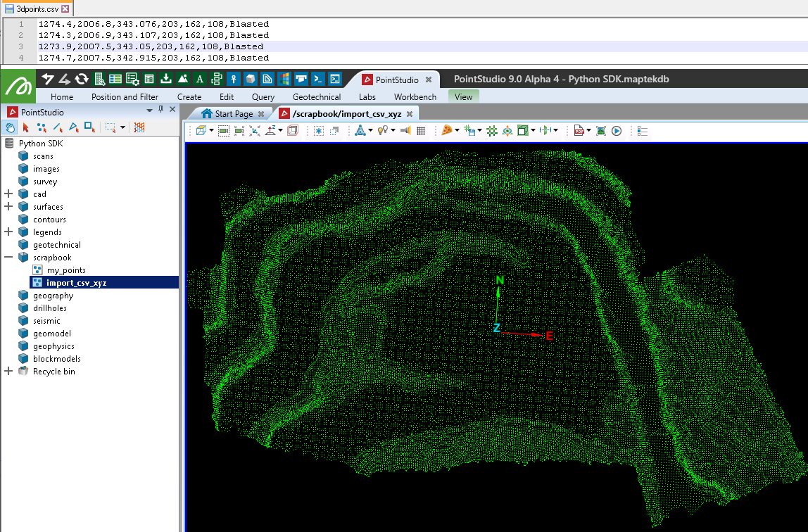
Task: Select the edge selection tool
Action: [x=58, y=127]
